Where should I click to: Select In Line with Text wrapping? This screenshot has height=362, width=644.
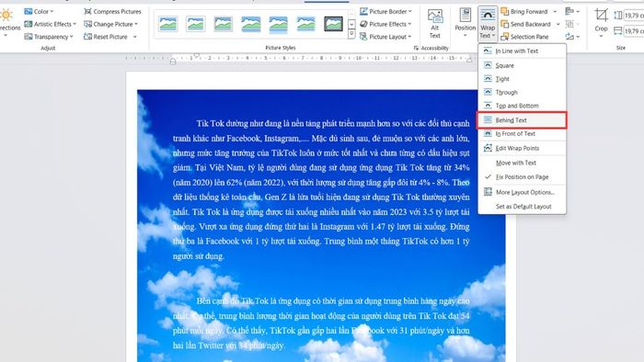coord(522,51)
